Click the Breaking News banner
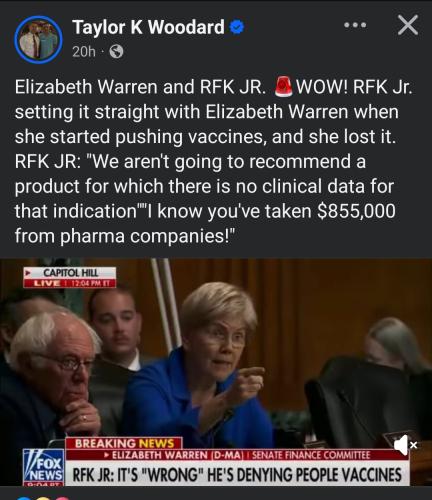The image size is (432, 500). 124,443
